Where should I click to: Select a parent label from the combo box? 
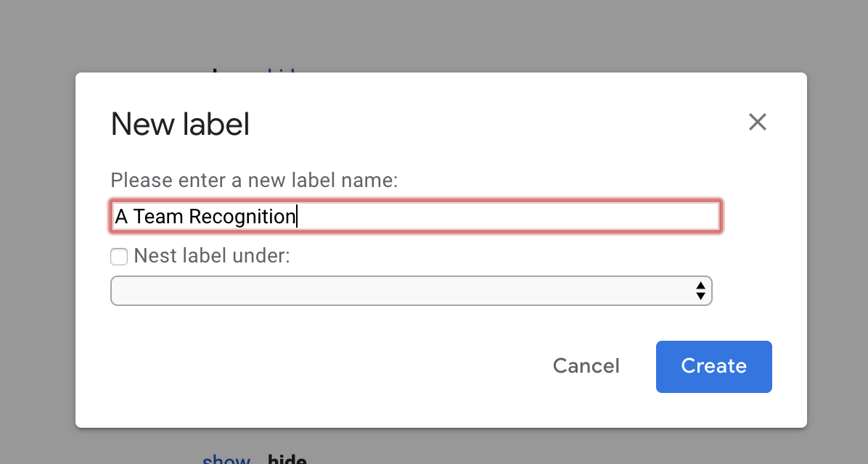click(412, 290)
